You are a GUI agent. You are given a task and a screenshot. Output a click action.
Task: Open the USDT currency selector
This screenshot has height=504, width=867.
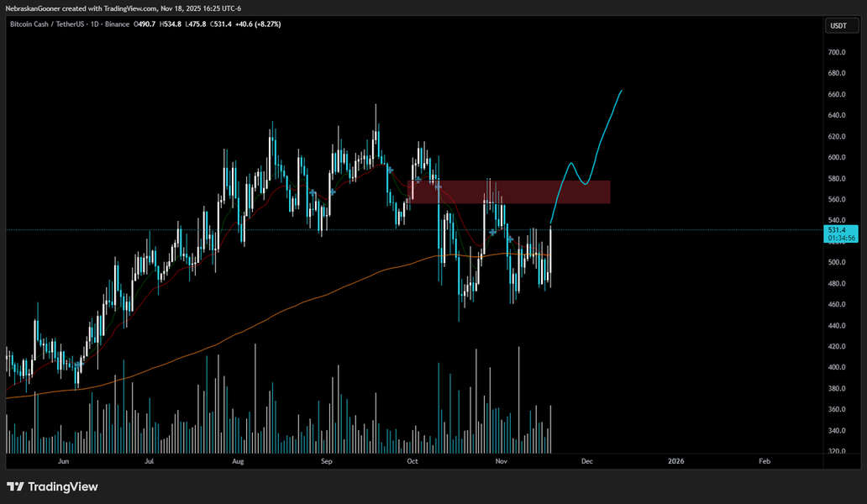click(x=838, y=26)
